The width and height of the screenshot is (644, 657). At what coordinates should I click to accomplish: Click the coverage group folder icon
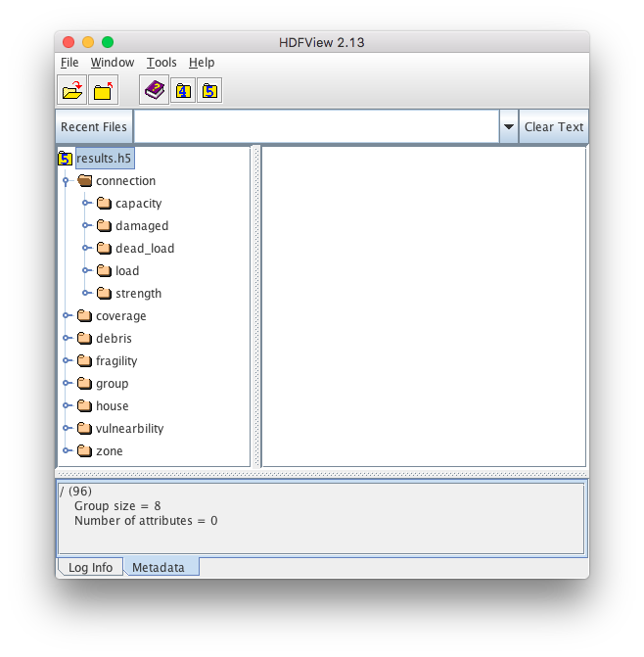[84, 316]
